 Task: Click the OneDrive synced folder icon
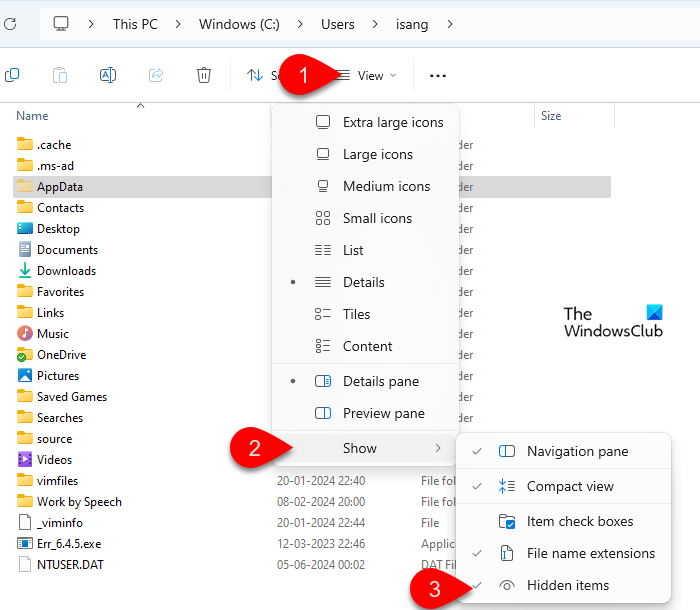[25, 355]
